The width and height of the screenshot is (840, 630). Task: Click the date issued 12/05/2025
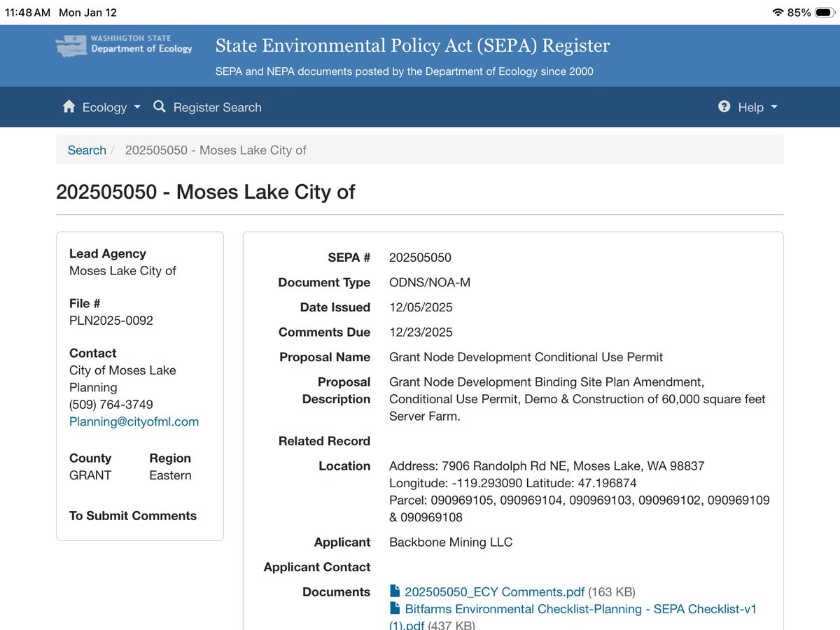[x=421, y=307]
